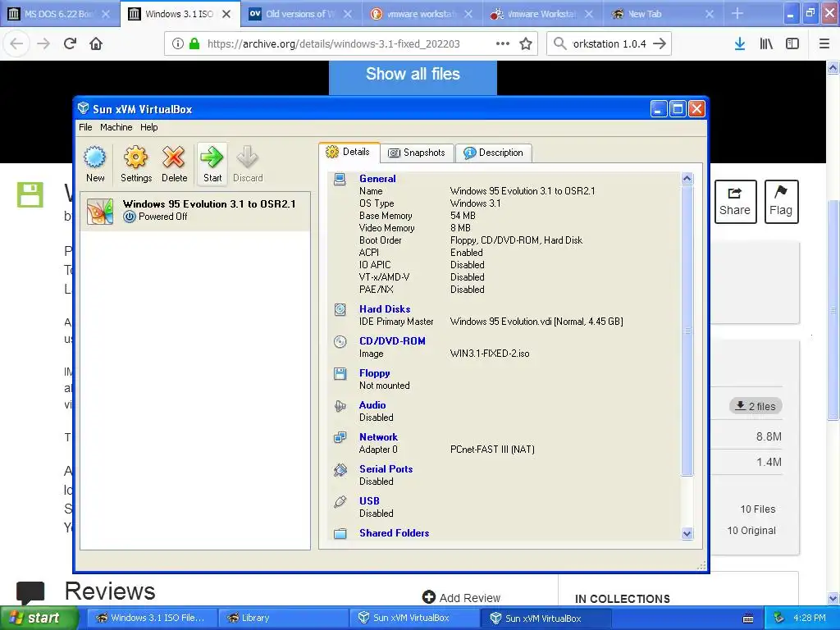Open the Snapshots tab
Viewport: 840px width, 630px height.
tap(417, 153)
